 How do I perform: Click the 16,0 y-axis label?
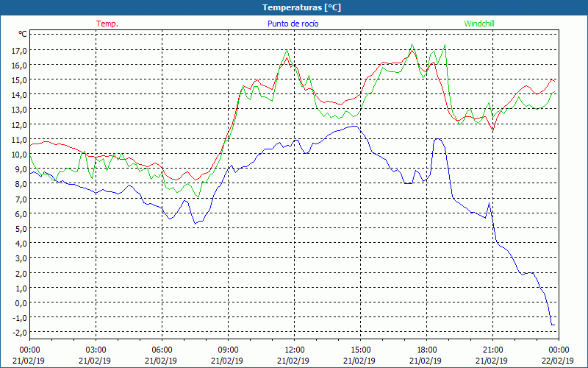coord(19,65)
